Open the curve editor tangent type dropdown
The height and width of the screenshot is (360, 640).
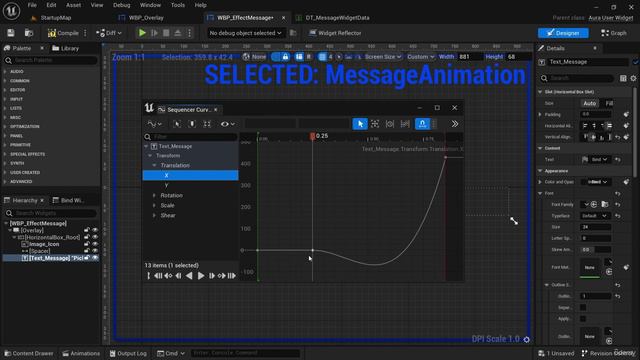[154, 124]
